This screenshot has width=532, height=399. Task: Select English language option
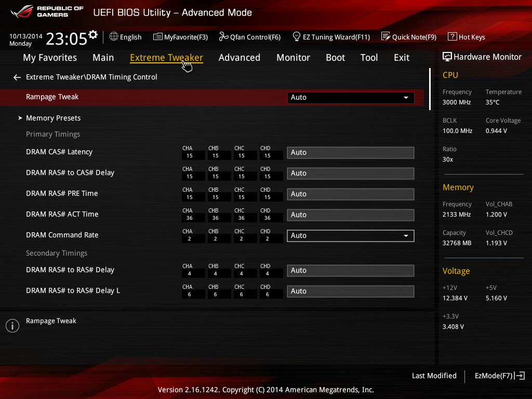tap(130, 37)
